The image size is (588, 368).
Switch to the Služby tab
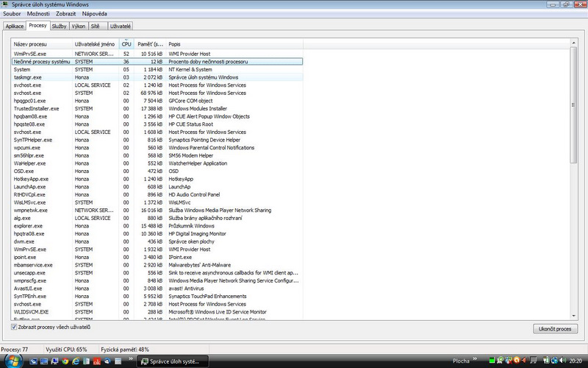(59, 26)
